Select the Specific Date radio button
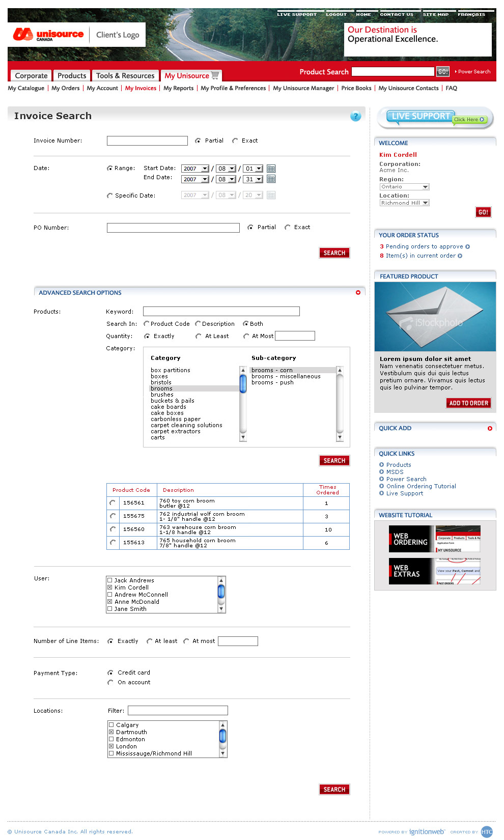 pos(109,195)
